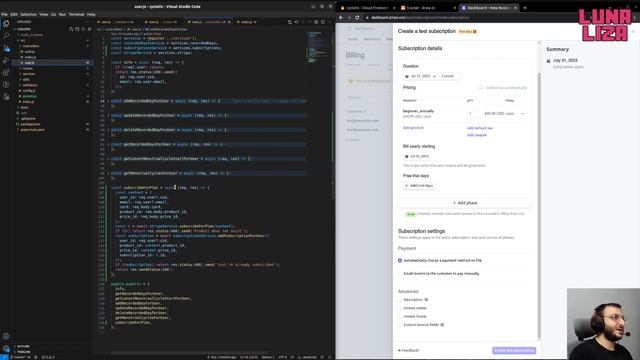The height and width of the screenshot is (360, 640).
Task: Open user.js in the Explorer tree
Action: point(29,63)
